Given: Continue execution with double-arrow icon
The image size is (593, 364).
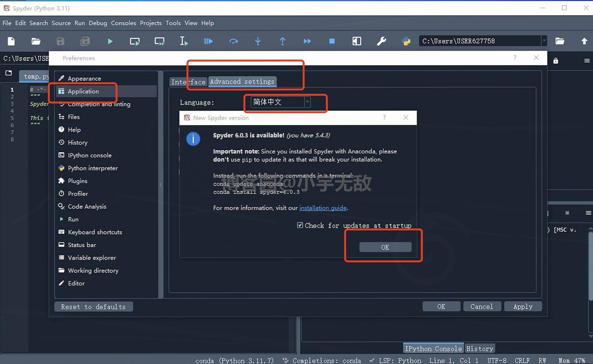Looking at the screenshot, I should click(307, 41).
